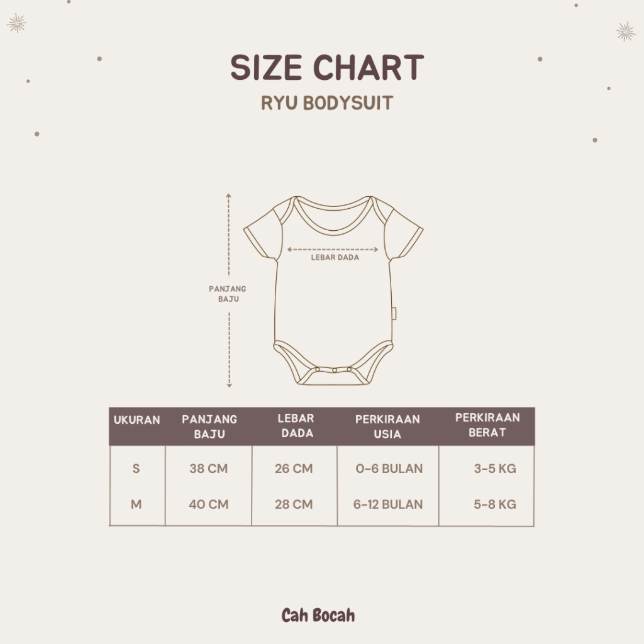Click the horizontal chest width arrow

tap(333, 249)
